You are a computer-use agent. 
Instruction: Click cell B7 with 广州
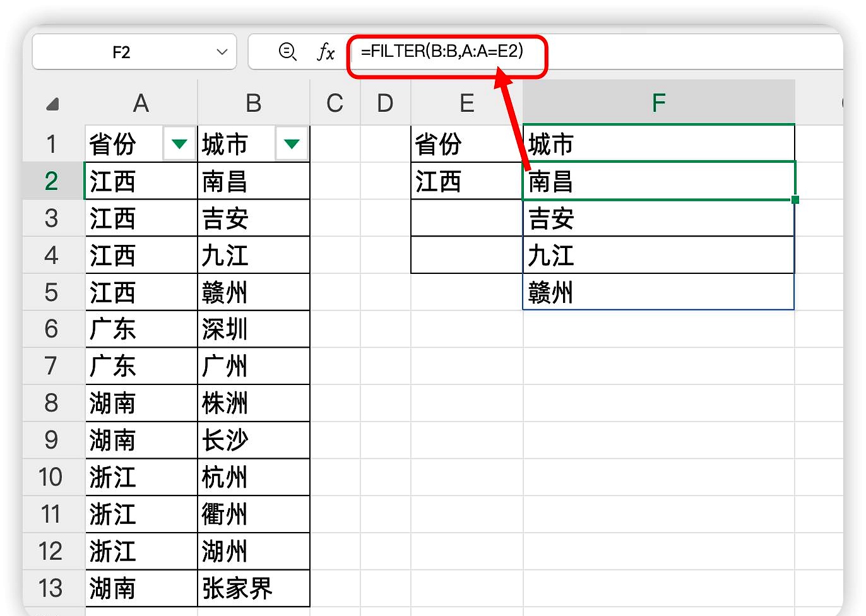254,366
